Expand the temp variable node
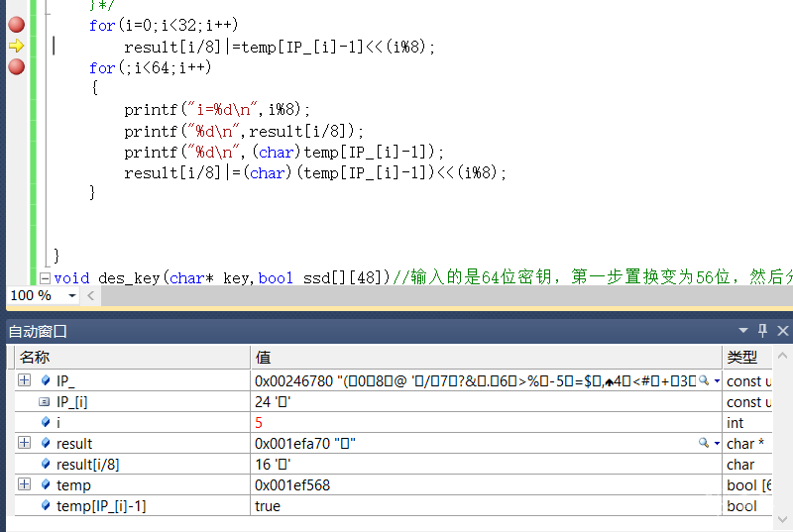793x532 pixels. click(24, 484)
